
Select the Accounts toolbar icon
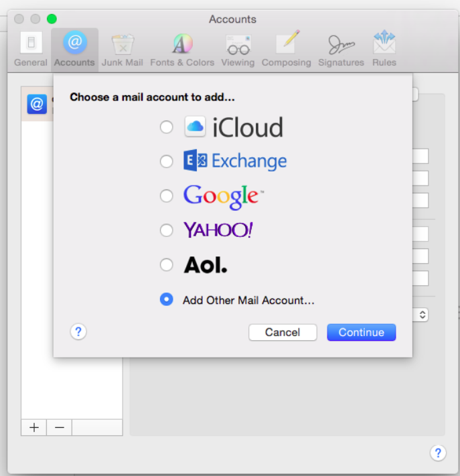point(74,49)
